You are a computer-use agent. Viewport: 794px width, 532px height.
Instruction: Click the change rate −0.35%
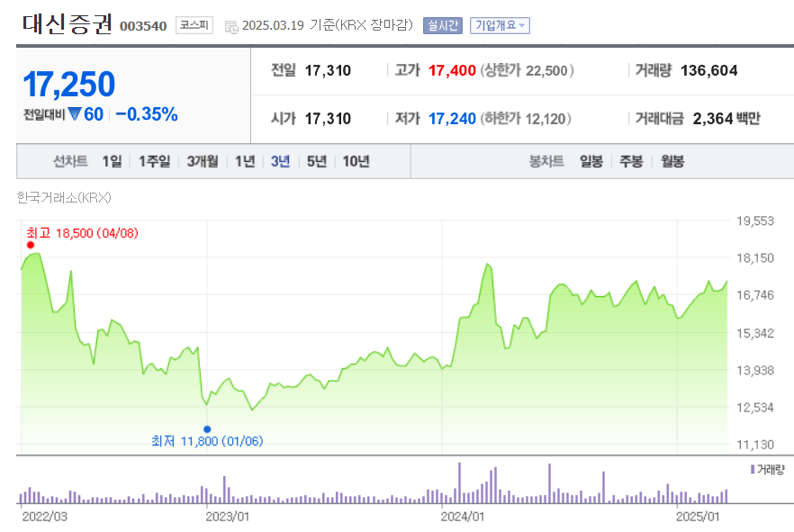coord(147,114)
